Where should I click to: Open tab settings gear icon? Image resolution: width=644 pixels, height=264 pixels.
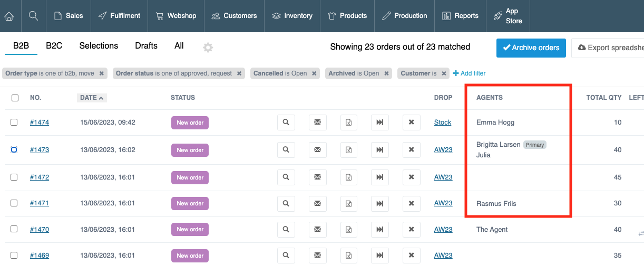[x=208, y=48]
